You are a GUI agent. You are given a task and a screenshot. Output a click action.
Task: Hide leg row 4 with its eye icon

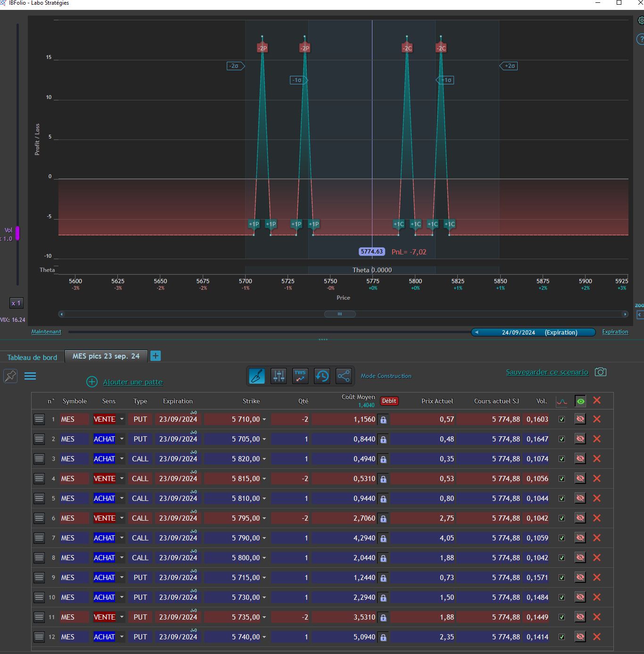click(580, 478)
